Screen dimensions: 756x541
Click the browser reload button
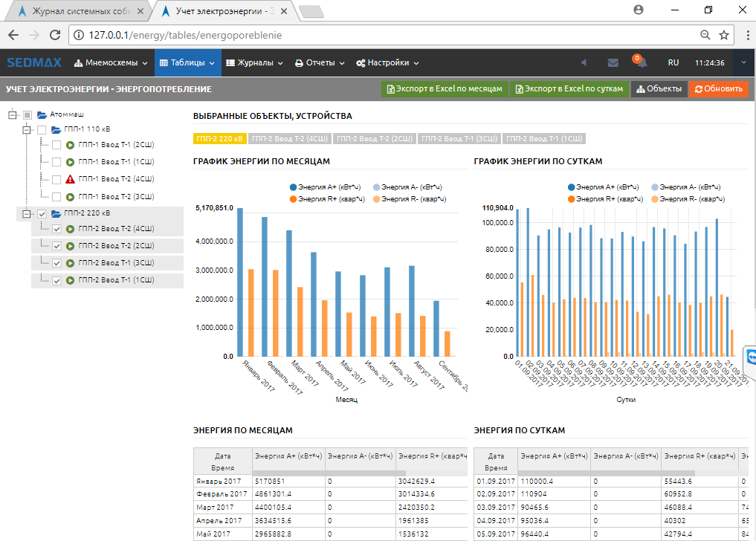[54, 35]
